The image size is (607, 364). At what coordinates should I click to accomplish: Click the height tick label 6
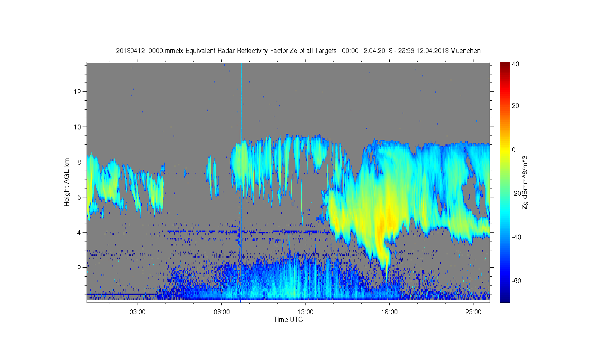(x=80, y=197)
